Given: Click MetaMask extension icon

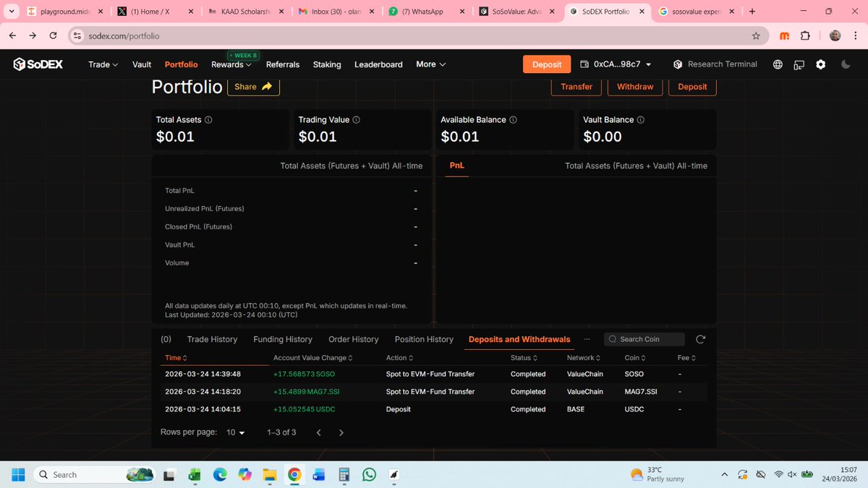Looking at the screenshot, I should (784, 35).
